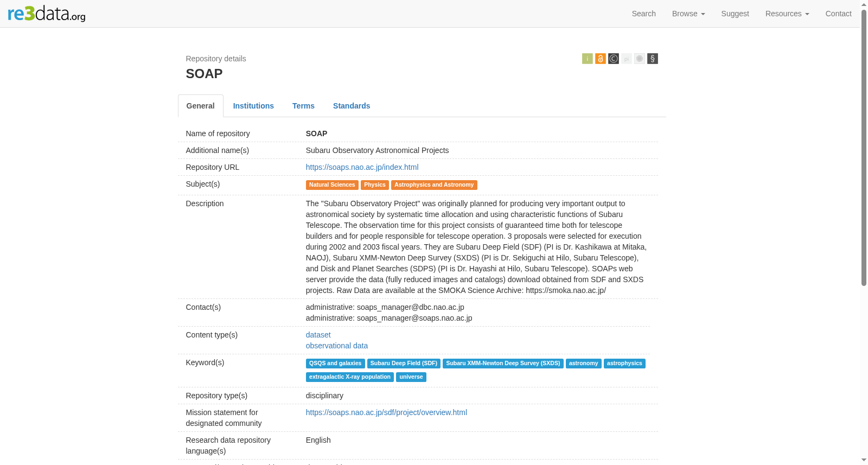Open the Contact page link
This screenshot has width=868, height=465.
tap(838, 14)
